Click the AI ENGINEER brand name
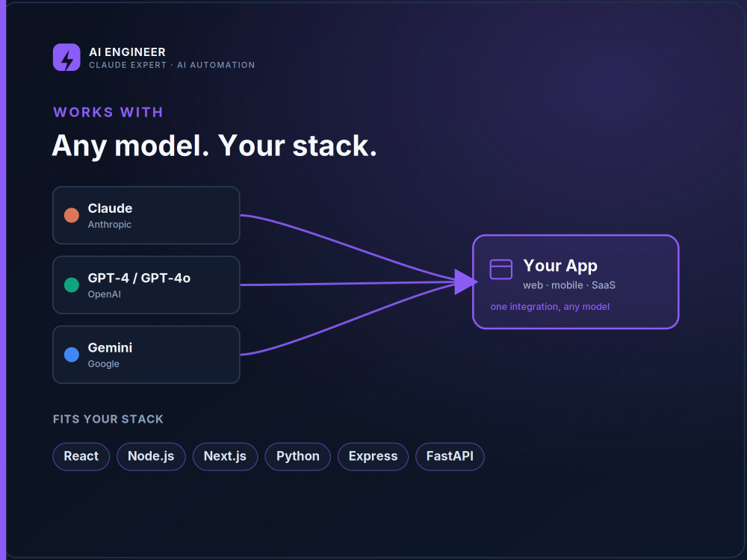This screenshot has height=560, width=747. pos(127,52)
